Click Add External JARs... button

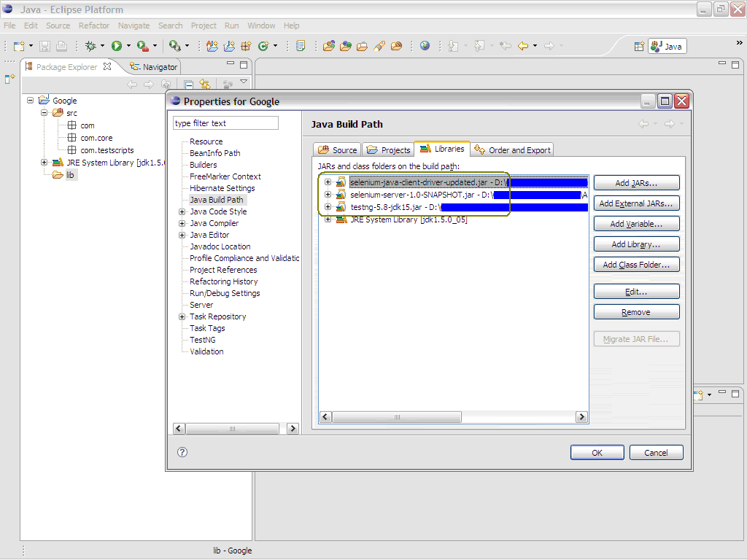[636, 203]
